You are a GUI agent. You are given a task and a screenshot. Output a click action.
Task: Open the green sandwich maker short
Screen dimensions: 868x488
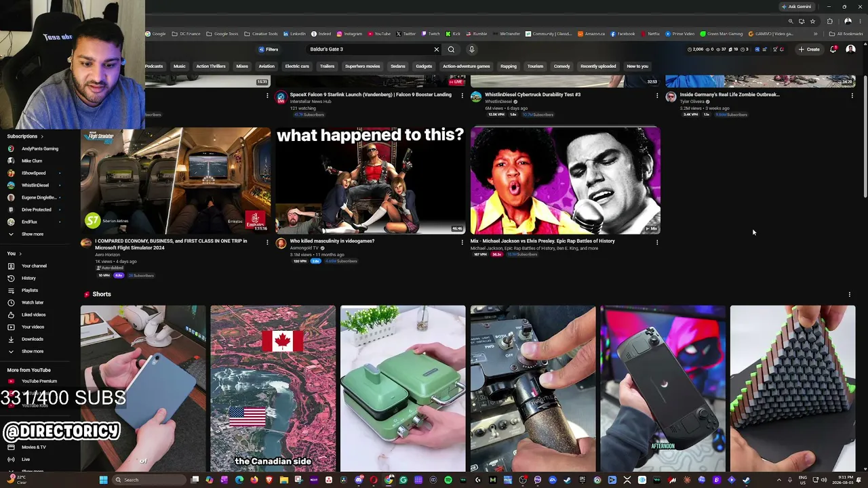pyautogui.click(x=403, y=388)
